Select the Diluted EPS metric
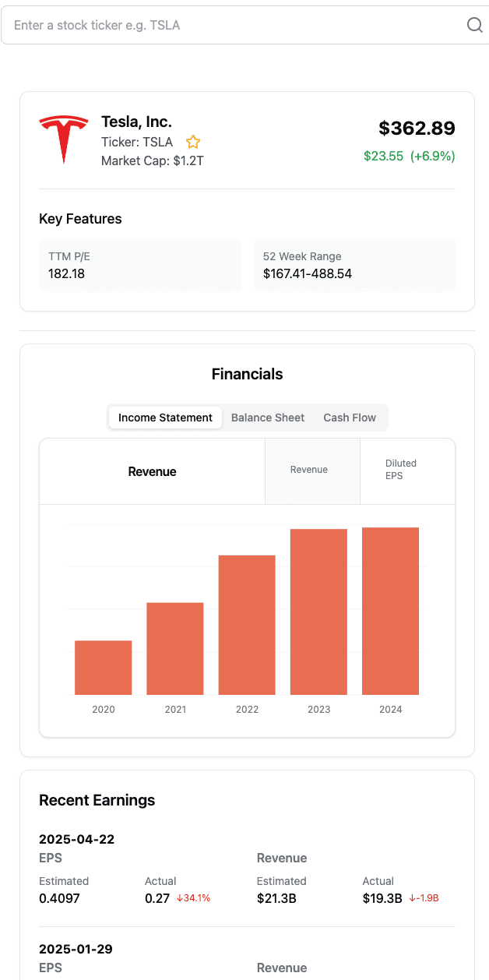The width and height of the screenshot is (489, 980). pyautogui.click(x=401, y=470)
